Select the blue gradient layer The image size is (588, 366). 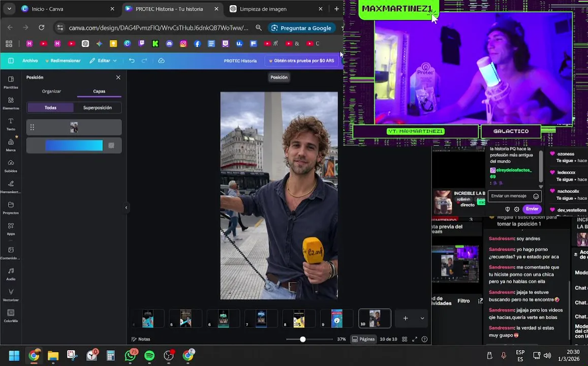click(74, 145)
